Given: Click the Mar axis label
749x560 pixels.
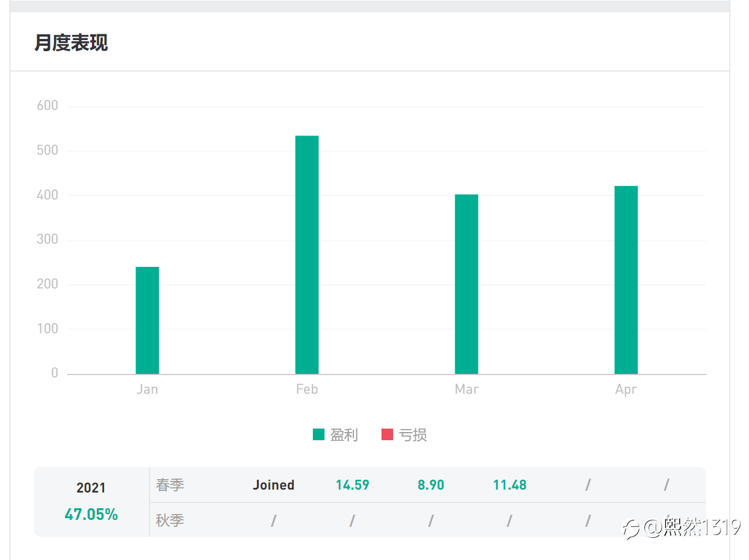Looking at the screenshot, I should click(x=466, y=389).
